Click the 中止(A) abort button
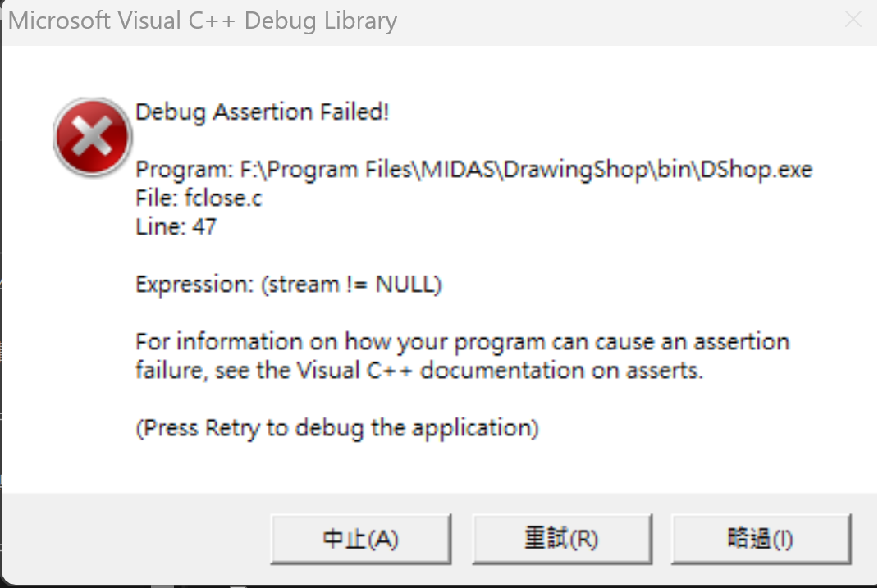Screen dimensions: 878x588 click(x=360, y=539)
